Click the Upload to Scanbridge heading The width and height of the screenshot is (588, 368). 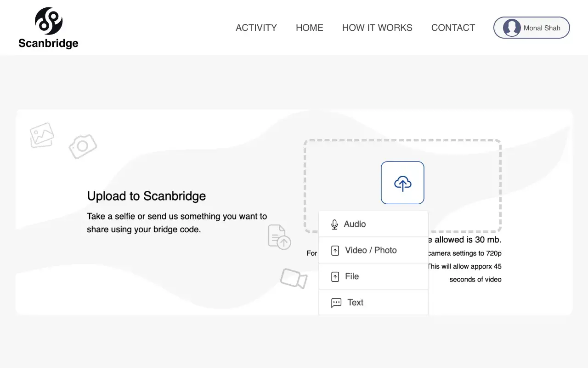tap(147, 196)
